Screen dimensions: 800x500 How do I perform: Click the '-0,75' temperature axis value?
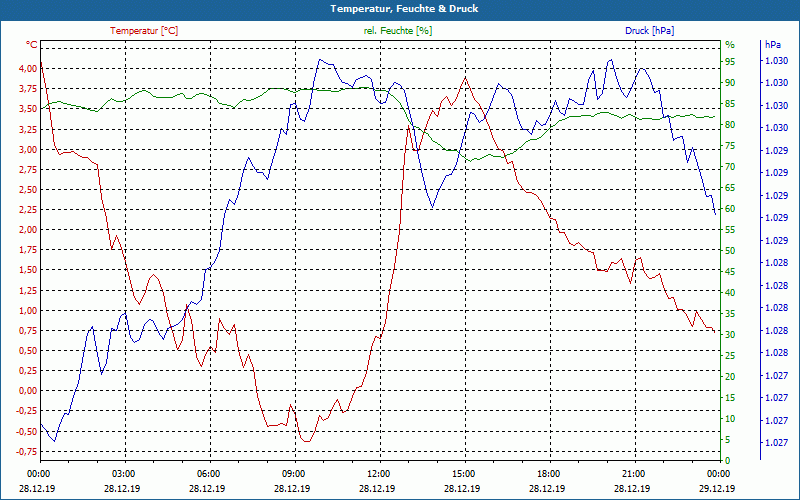pyautogui.click(x=27, y=452)
